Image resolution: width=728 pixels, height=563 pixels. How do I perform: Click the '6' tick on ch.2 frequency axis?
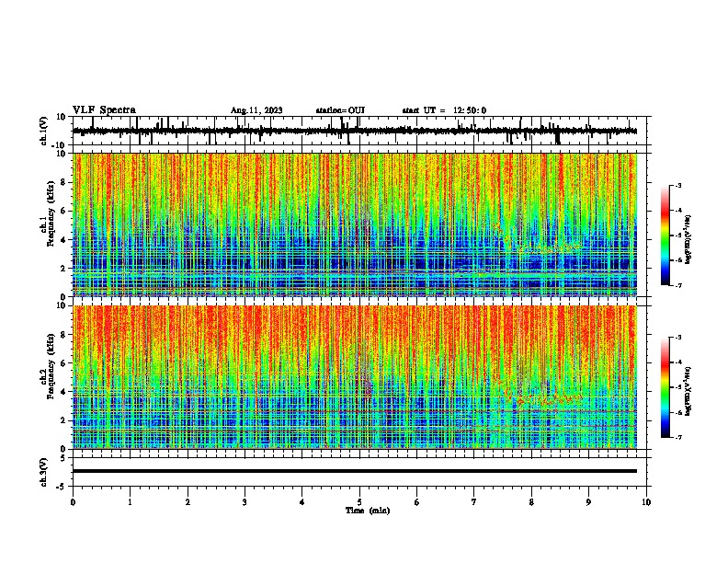click(64, 363)
